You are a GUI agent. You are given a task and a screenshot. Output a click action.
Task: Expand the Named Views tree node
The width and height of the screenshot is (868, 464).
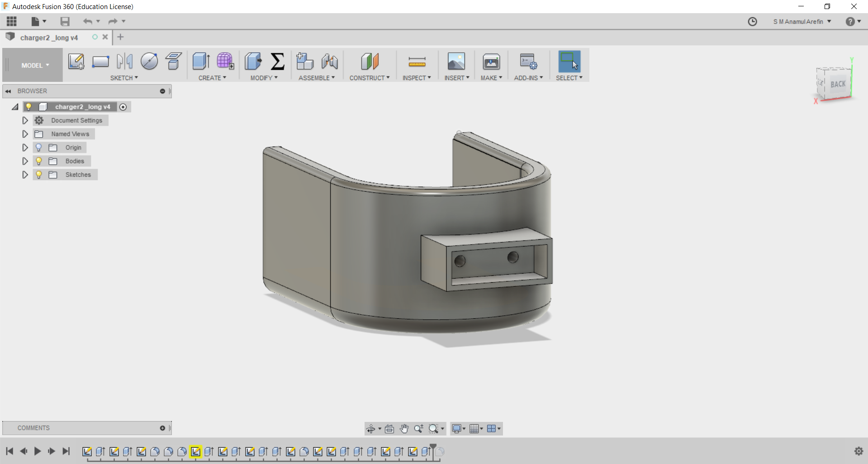pos(25,134)
